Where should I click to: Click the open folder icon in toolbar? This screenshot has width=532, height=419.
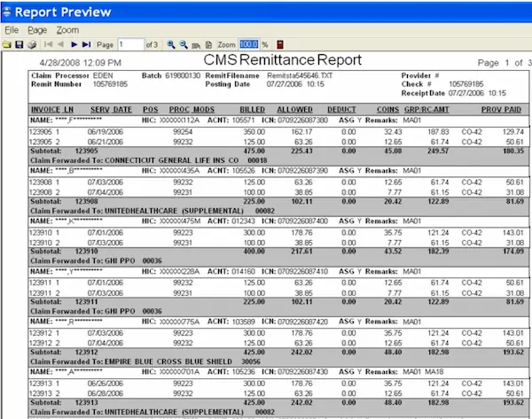point(7,44)
